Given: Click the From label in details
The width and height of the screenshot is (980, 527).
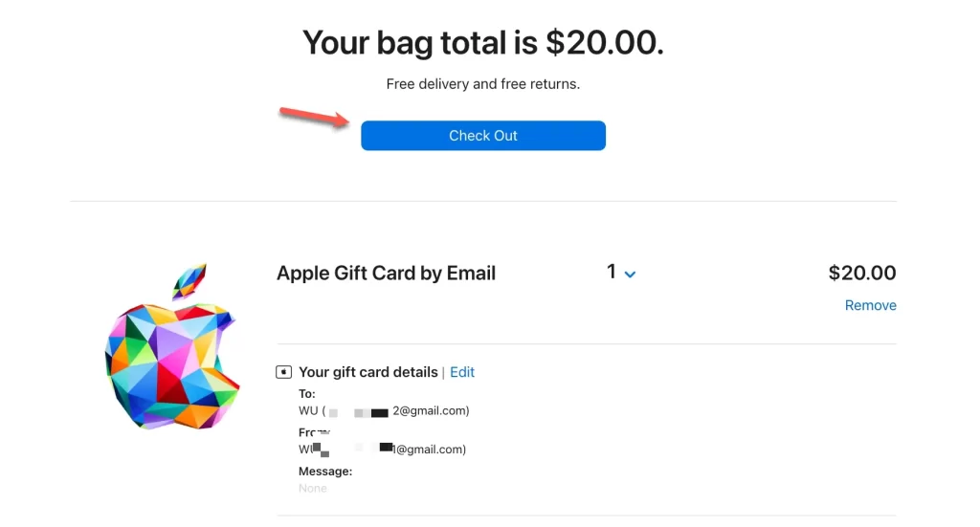Looking at the screenshot, I should click(314, 432).
